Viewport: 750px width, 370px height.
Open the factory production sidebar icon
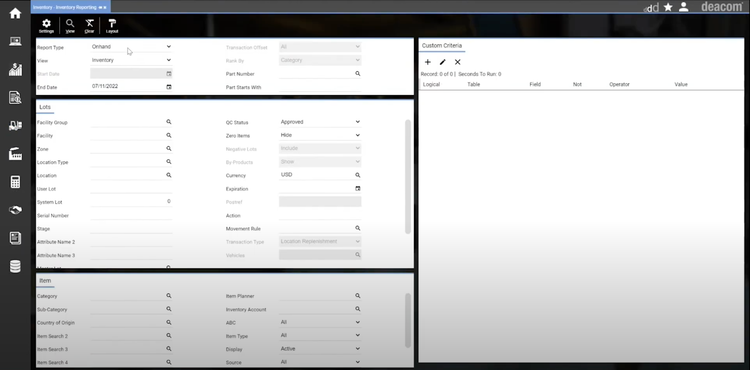click(x=15, y=154)
